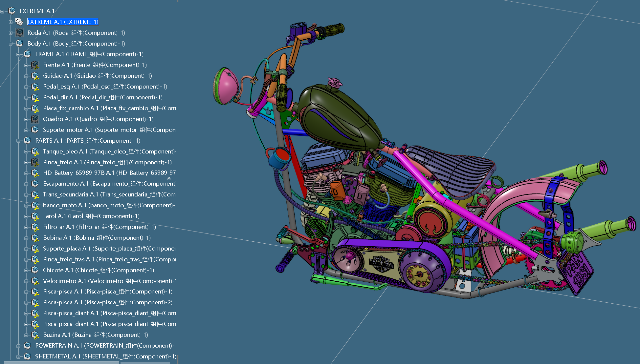Click the Frente A.1 component icon
Image resolution: width=640 pixels, height=364 pixels.
pos(35,65)
